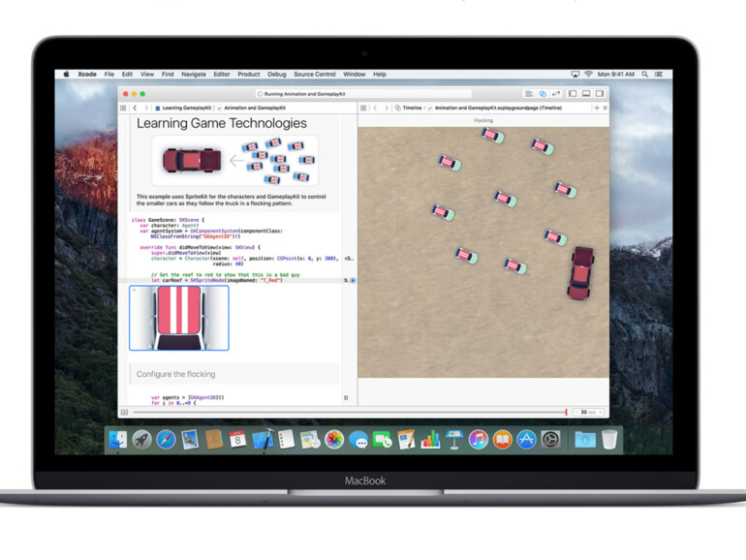
Task: Click the Running Animation and GameplayKit status field
Action: click(x=364, y=94)
